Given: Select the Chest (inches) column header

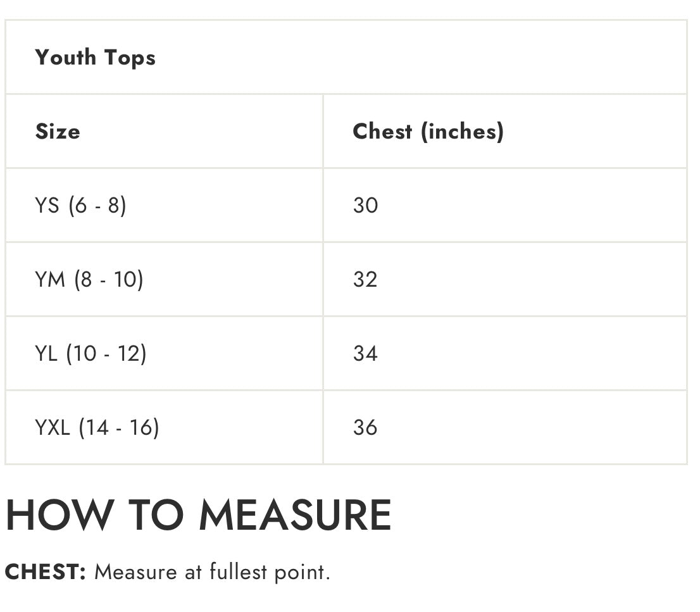Looking at the screenshot, I should pos(428,132).
